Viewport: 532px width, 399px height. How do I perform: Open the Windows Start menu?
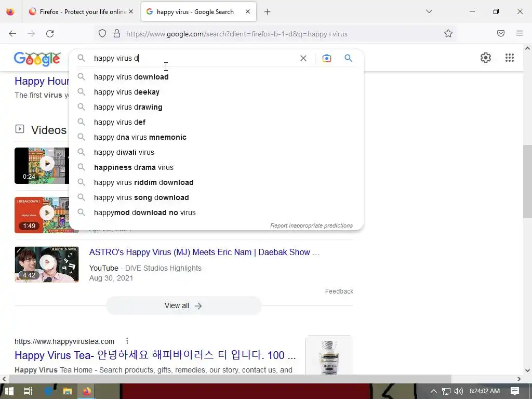[9, 391]
